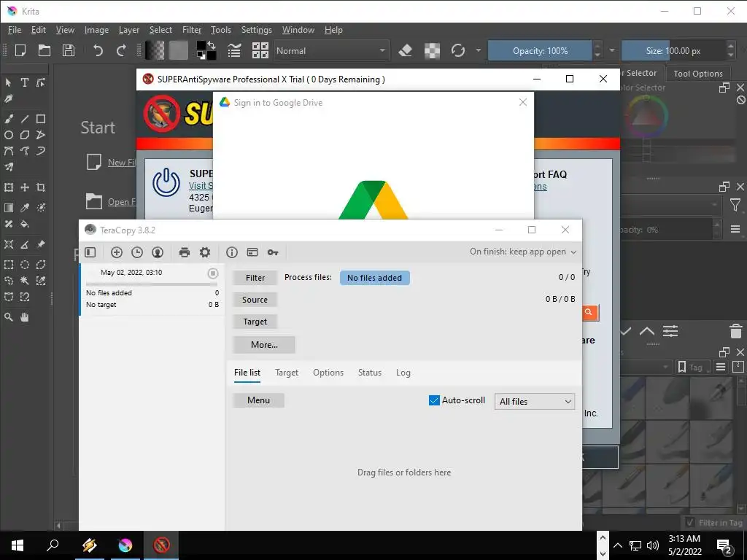The width and height of the screenshot is (747, 560).
Task: Switch to Tool Options tab in Krita
Action: pyautogui.click(x=698, y=74)
